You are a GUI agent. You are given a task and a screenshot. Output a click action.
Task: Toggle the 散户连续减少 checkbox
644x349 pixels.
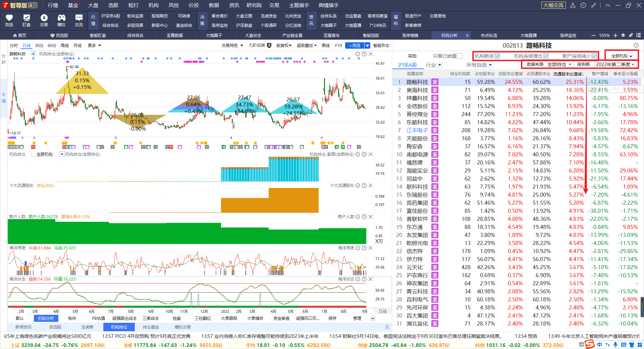594,56
